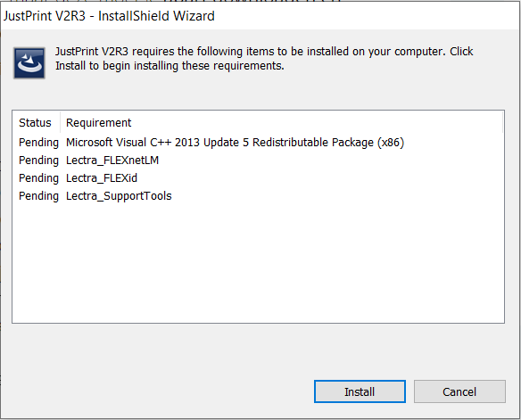Click Pending status beside Lectra_FLEXnetLM

click(38, 161)
